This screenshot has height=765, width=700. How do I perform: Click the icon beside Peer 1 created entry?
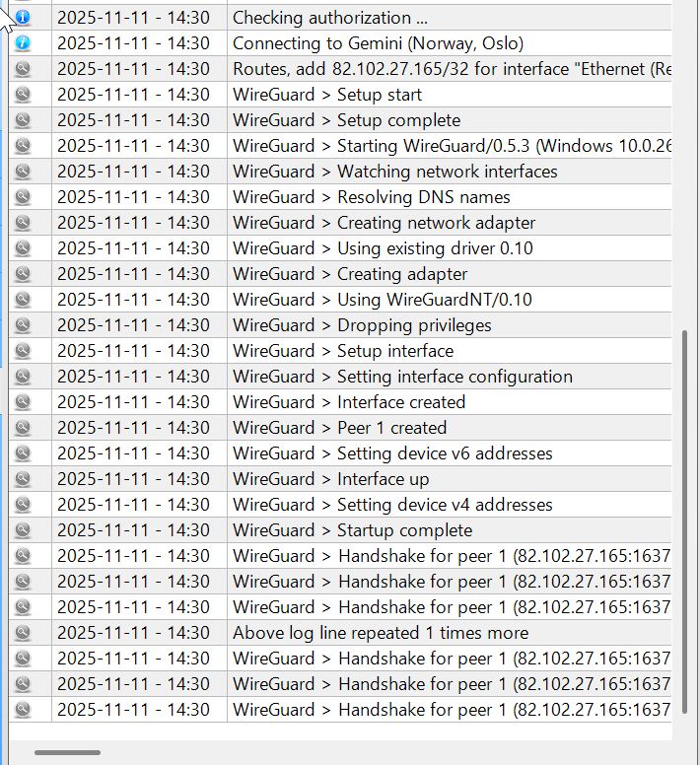tap(23, 428)
